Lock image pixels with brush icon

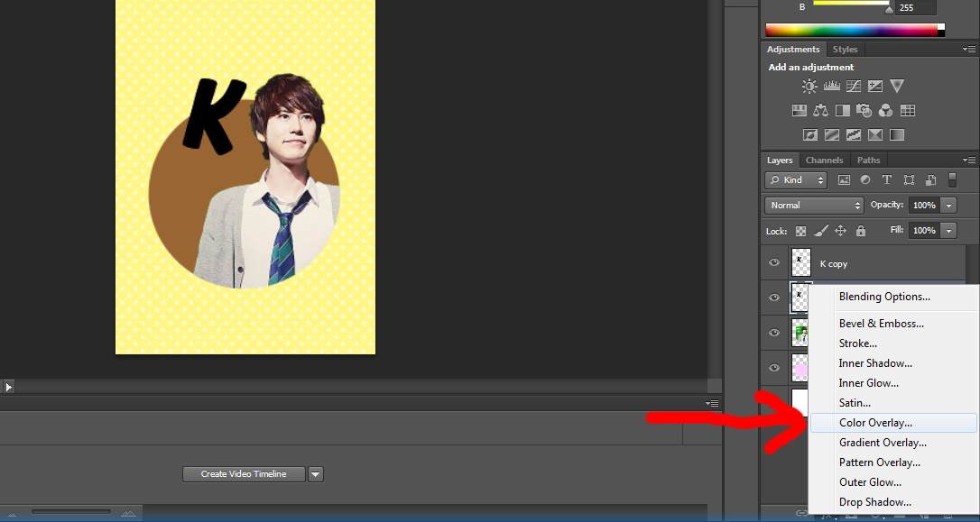(821, 231)
